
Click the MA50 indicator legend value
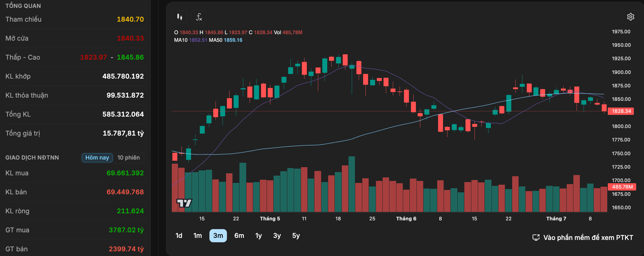point(233,40)
